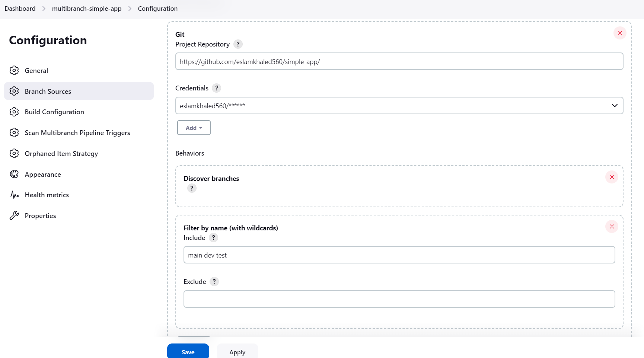Click the Health metrics heartbeat icon

tap(14, 195)
